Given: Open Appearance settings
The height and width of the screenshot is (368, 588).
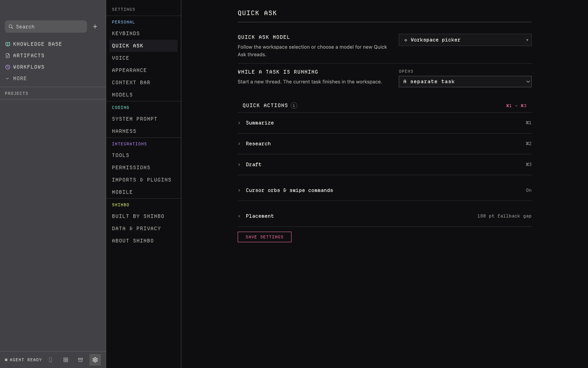Looking at the screenshot, I should click(143, 70).
